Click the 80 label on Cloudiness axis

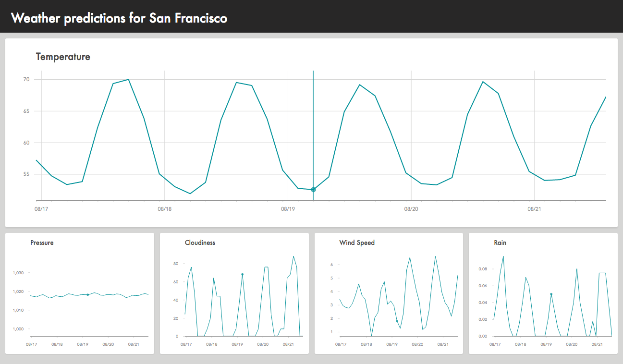click(x=176, y=264)
